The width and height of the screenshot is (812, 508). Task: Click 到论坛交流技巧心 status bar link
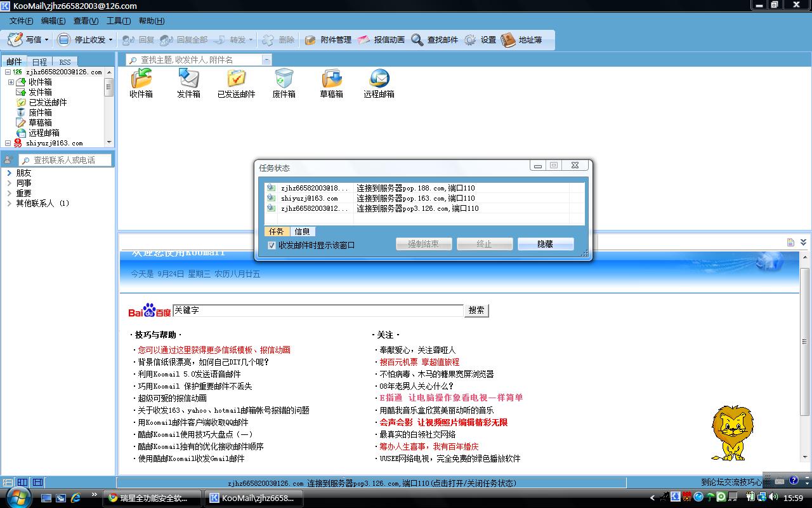click(731, 482)
